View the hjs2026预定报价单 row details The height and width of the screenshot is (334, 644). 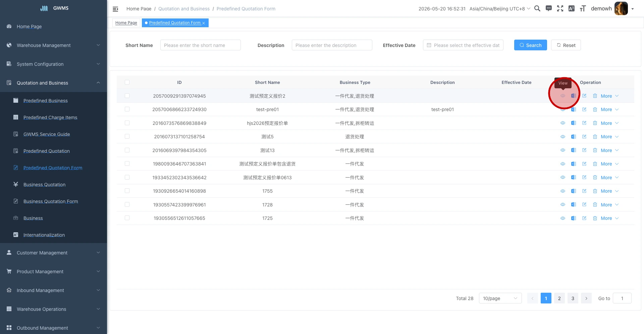[563, 123]
